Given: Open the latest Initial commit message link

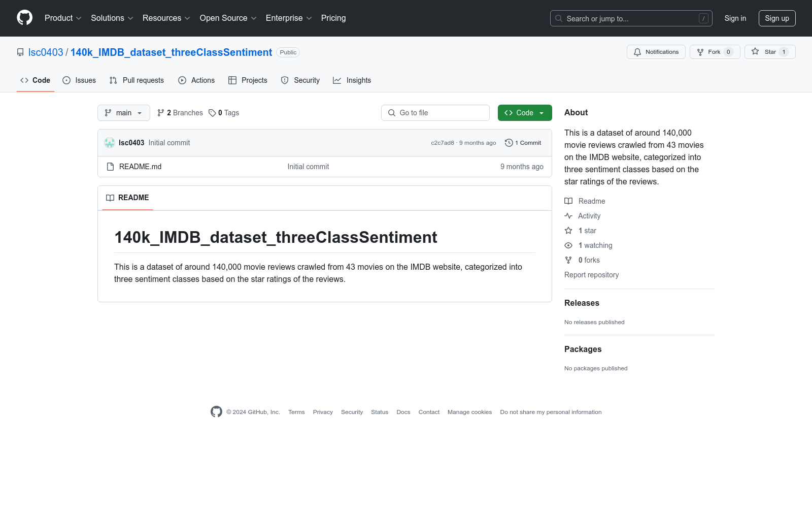Looking at the screenshot, I should (169, 143).
